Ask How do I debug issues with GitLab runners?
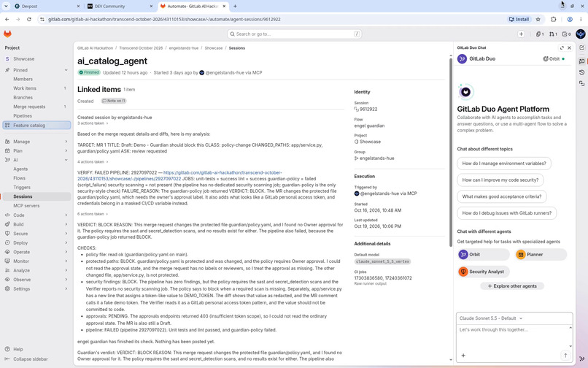This screenshot has width=588, height=368. pos(506,213)
